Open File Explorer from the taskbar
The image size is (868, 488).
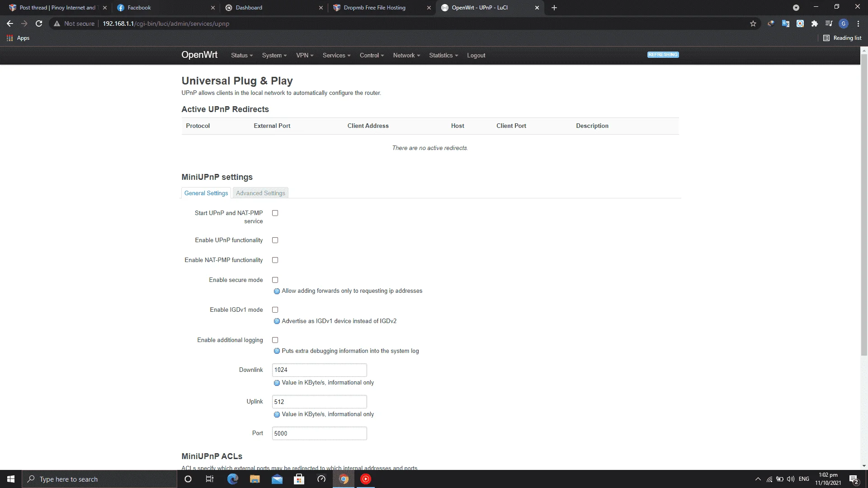(x=255, y=479)
